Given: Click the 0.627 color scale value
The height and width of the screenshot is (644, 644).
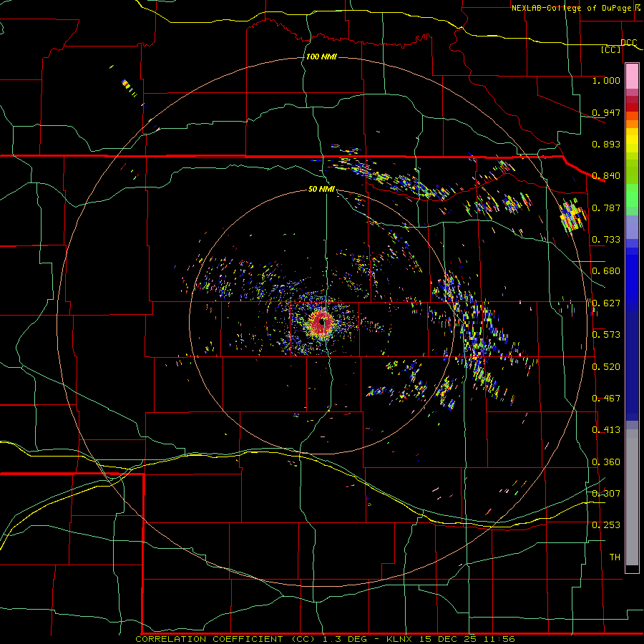Looking at the screenshot, I should [x=606, y=303].
